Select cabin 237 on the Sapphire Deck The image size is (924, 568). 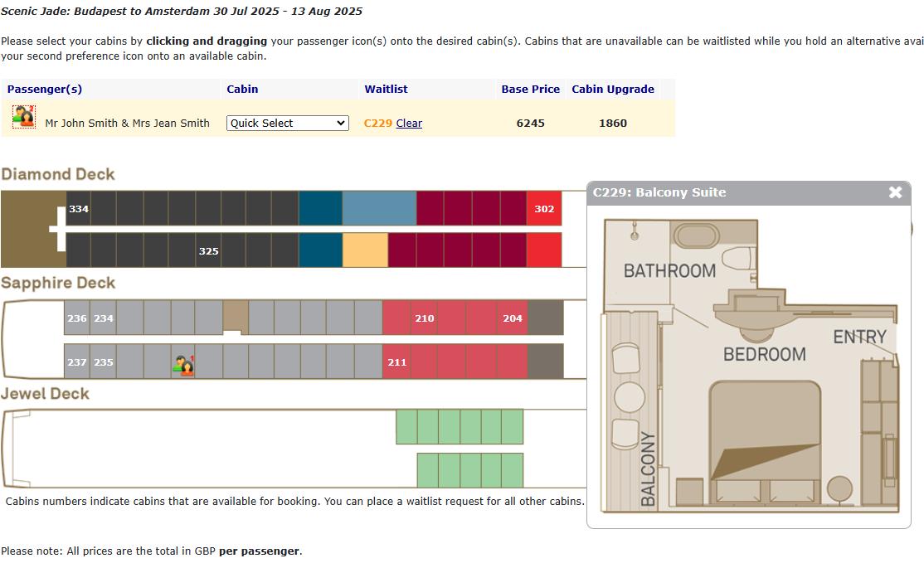pyautogui.click(x=76, y=362)
